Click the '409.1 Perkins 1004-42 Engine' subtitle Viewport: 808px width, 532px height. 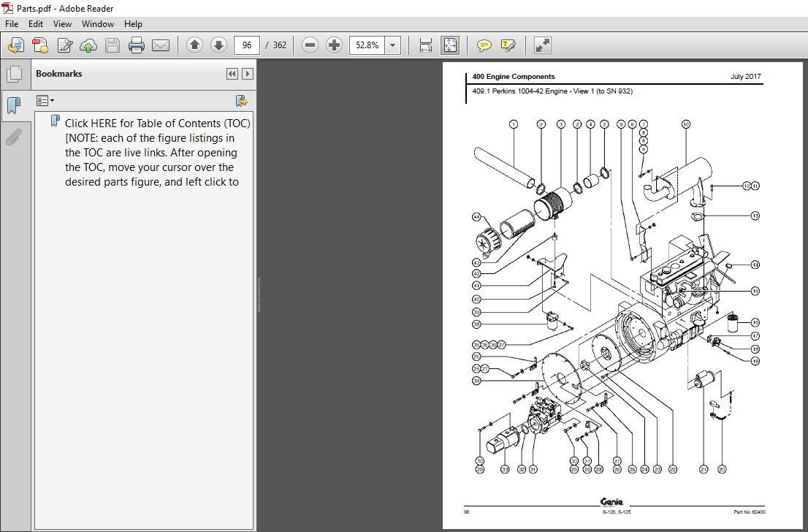point(552,91)
